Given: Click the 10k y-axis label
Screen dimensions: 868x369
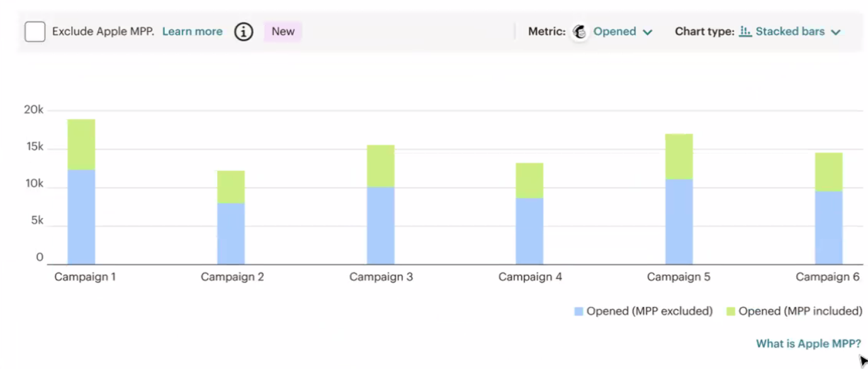Looking at the screenshot, I should [34, 184].
